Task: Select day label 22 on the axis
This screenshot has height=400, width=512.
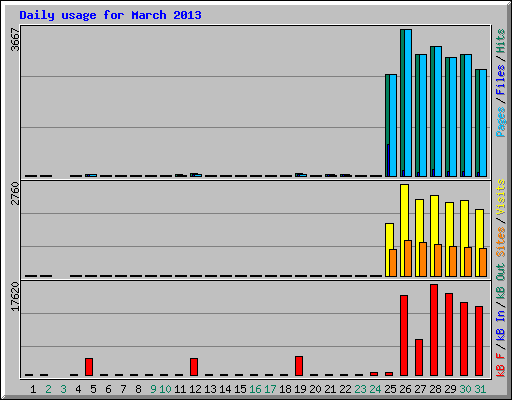Action: [345, 389]
